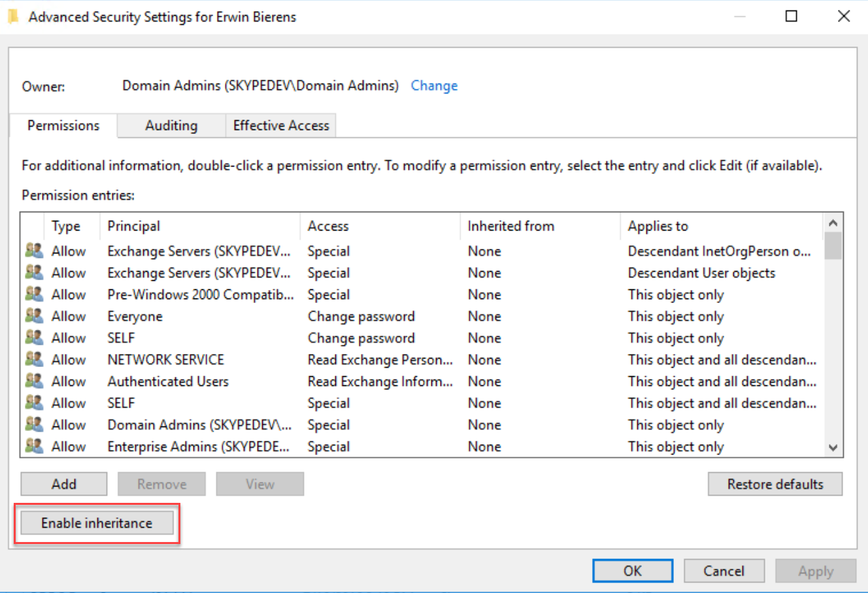The width and height of the screenshot is (868, 593).
Task: Click the folder icon in the title bar
Action: tap(13, 17)
